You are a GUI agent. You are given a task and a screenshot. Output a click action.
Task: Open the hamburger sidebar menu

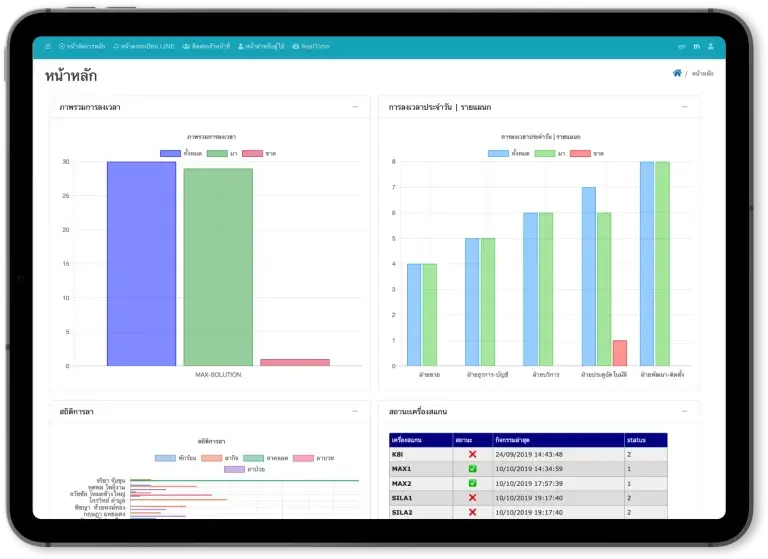[x=47, y=46]
